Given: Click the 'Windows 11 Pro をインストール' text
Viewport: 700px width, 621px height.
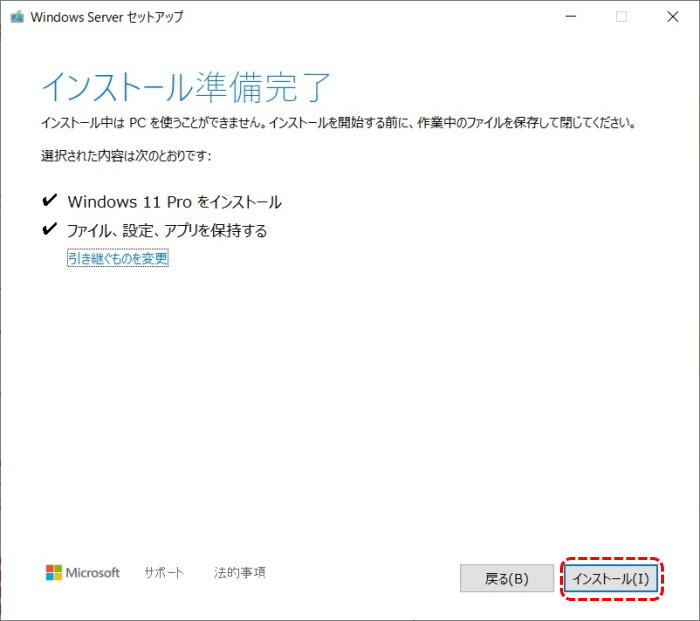Looking at the screenshot, I should pos(175,202).
